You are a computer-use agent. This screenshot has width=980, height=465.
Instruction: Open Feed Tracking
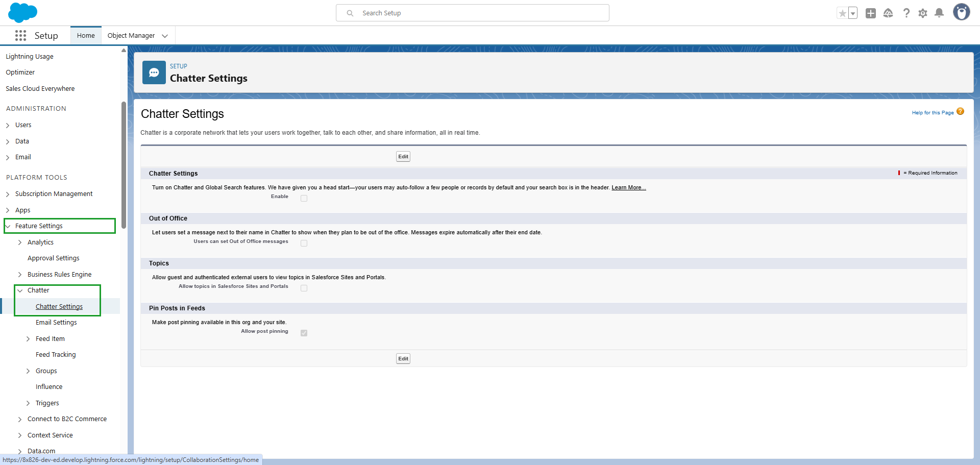(x=56, y=355)
